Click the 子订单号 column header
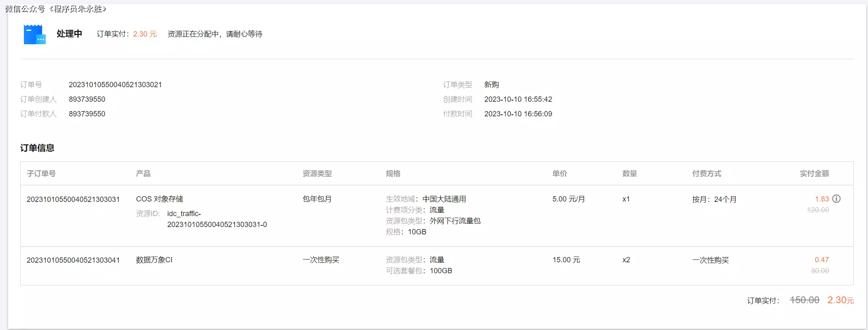This screenshot has height=330, width=868. (41, 174)
